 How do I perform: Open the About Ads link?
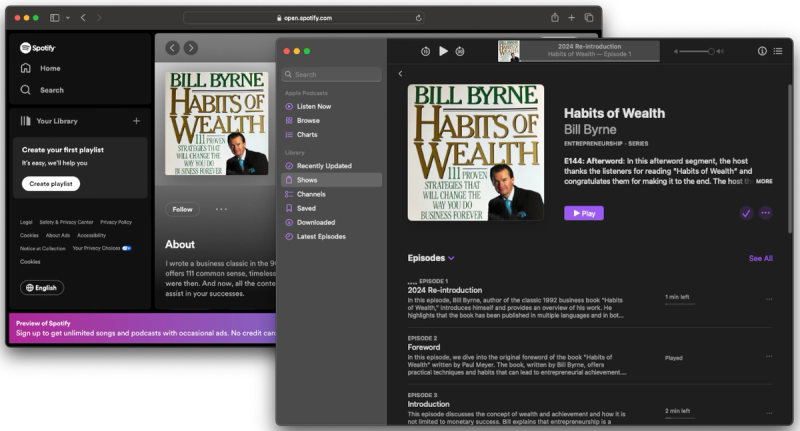click(58, 236)
